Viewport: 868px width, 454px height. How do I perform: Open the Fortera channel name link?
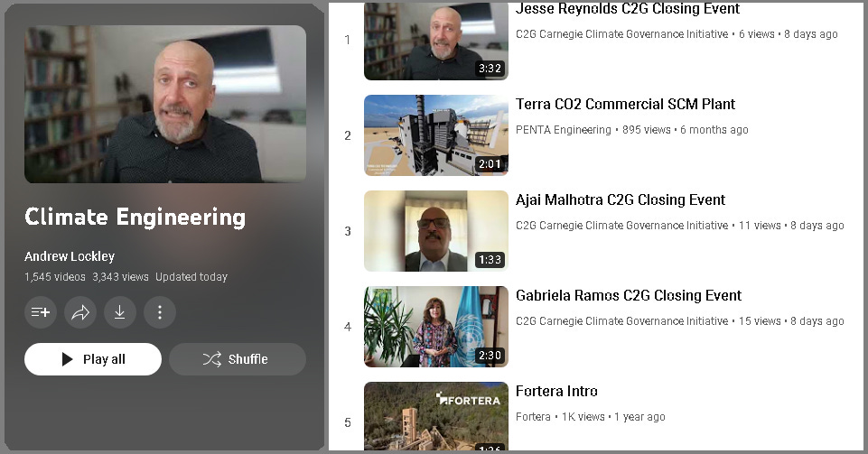pyautogui.click(x=533, y=417)
